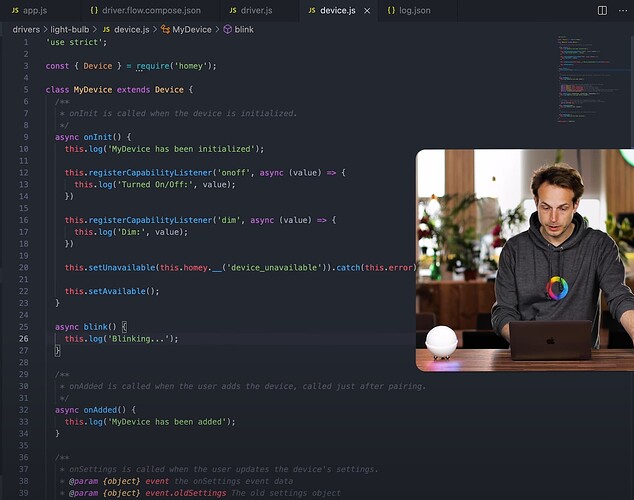Click the 'onInit is called' comment line
Image resolution: width=634 pixels, height=500 pixels.
tap(178, 113)
